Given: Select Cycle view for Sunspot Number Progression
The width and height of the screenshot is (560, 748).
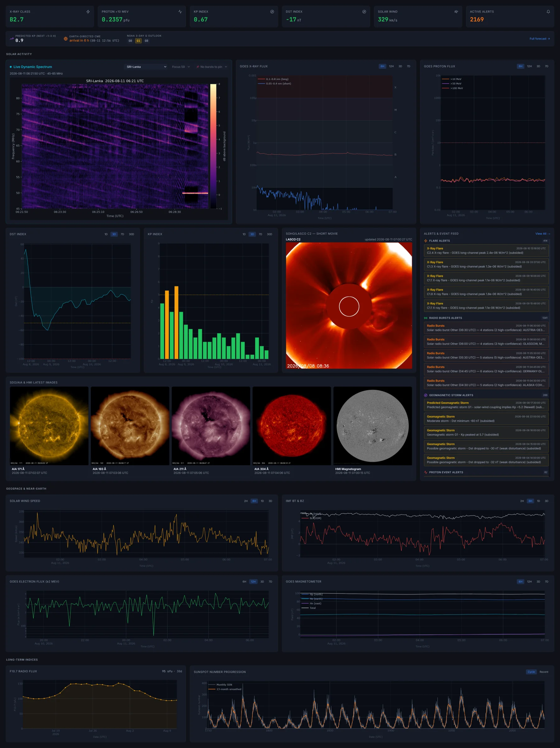Looking at the screenshot, I should (531, 672).
